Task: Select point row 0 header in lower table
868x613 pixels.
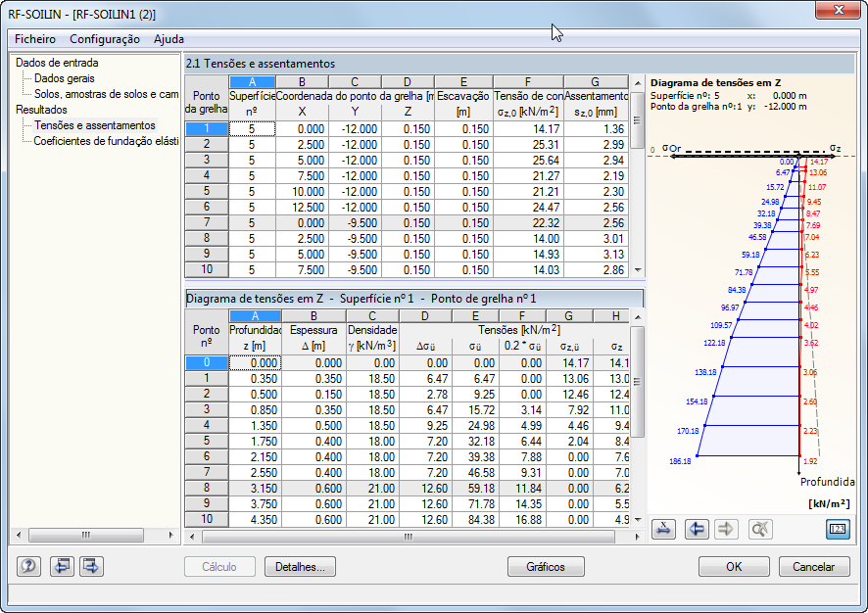Action: coord(207,362)
